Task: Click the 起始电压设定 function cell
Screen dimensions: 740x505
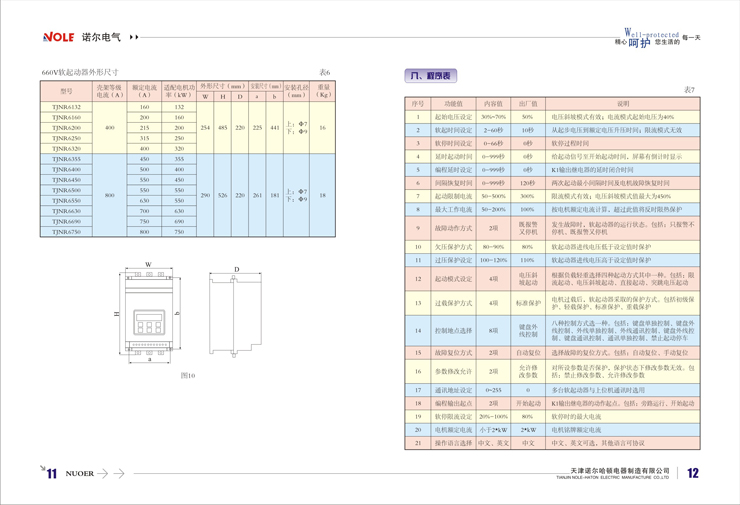Action: [x=449, y=117]
